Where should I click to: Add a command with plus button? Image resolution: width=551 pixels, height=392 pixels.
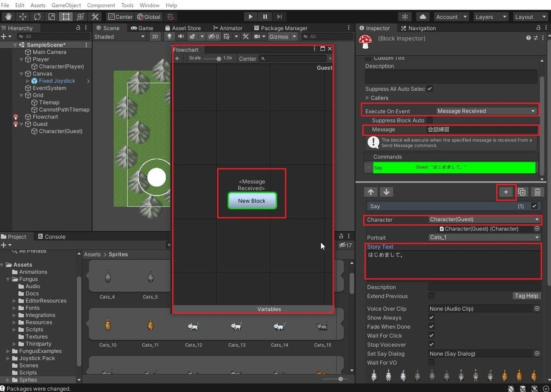[506, 192]
